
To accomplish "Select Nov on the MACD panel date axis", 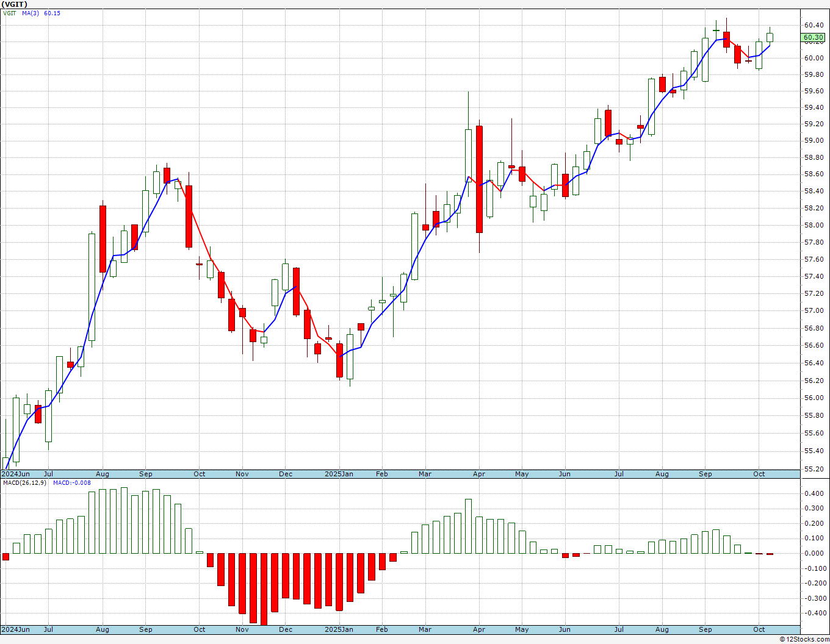I will click(242, 630).
